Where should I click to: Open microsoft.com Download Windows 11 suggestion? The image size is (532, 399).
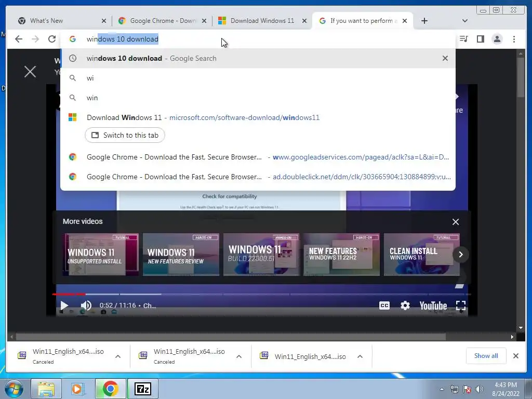coord(258,117)
